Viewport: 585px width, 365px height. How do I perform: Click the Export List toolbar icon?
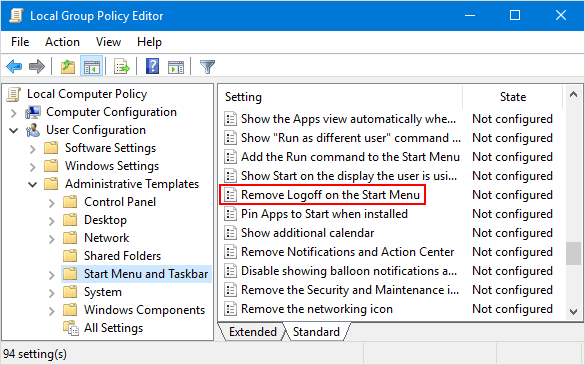(122, 67)
